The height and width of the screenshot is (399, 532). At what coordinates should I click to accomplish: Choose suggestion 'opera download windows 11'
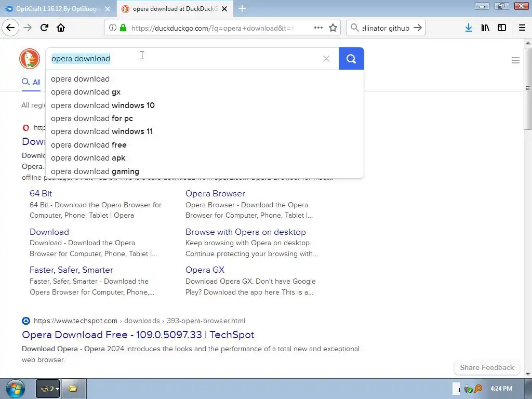click(x=205, y=131)
